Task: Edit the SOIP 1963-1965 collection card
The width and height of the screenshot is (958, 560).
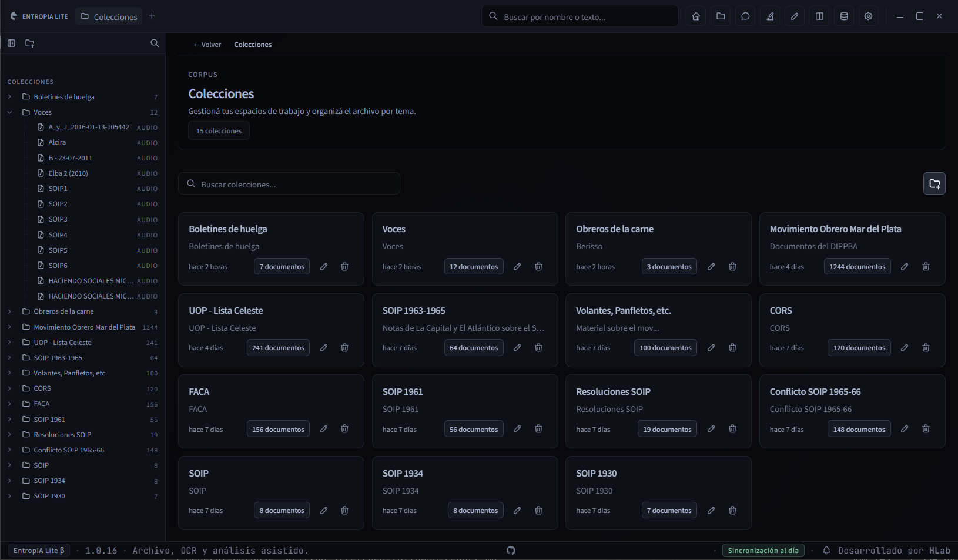Action: [517, 348]
